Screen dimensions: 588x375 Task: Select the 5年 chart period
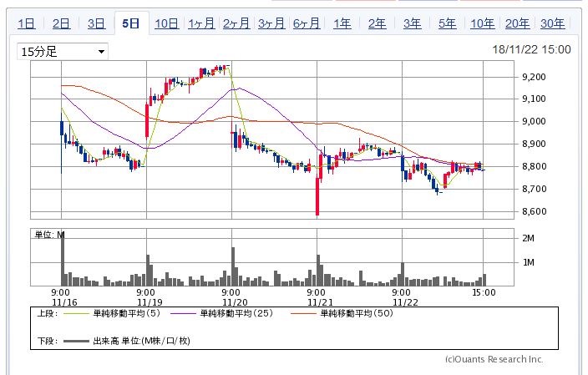(x=448, y=23)
